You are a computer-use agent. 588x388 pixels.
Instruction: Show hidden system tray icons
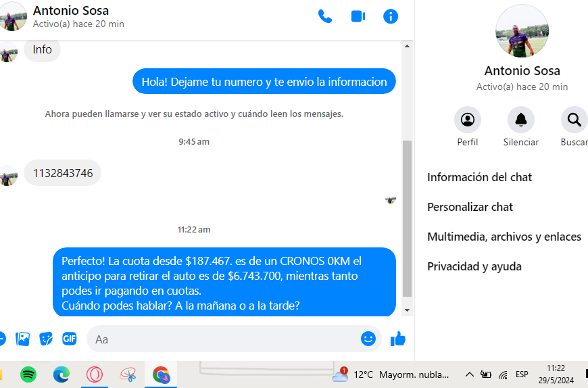coord(469,374)
